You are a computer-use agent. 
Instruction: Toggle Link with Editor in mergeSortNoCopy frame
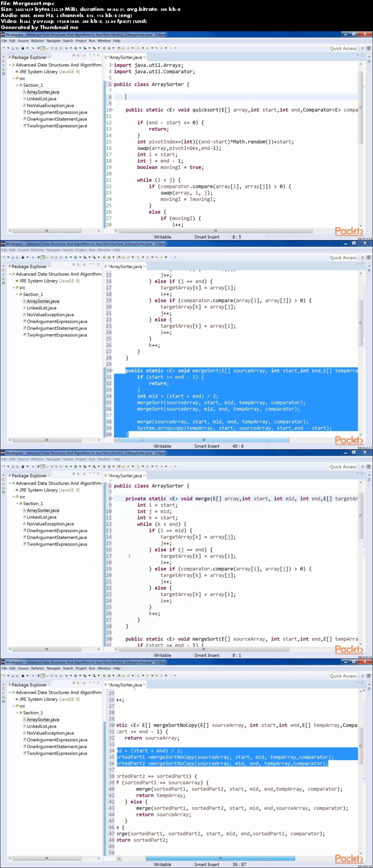pos(78,683)
